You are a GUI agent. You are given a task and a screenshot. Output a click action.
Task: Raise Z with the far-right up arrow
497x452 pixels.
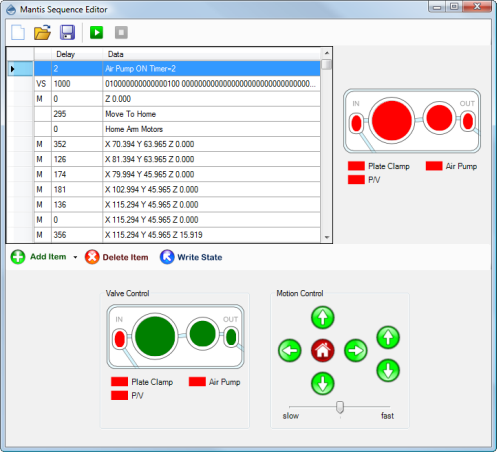tap(388, 337)
